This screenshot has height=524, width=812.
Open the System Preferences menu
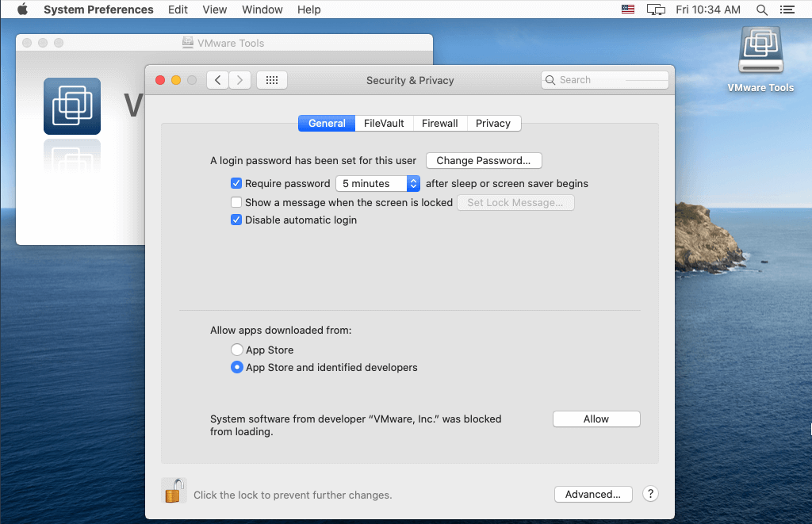click(x=98, y=10)
